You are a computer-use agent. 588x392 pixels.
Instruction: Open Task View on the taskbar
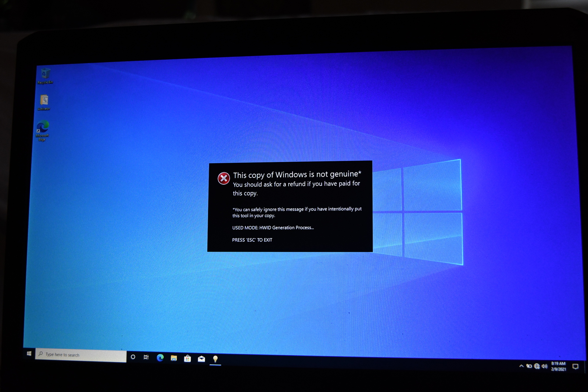pos(146,357)
